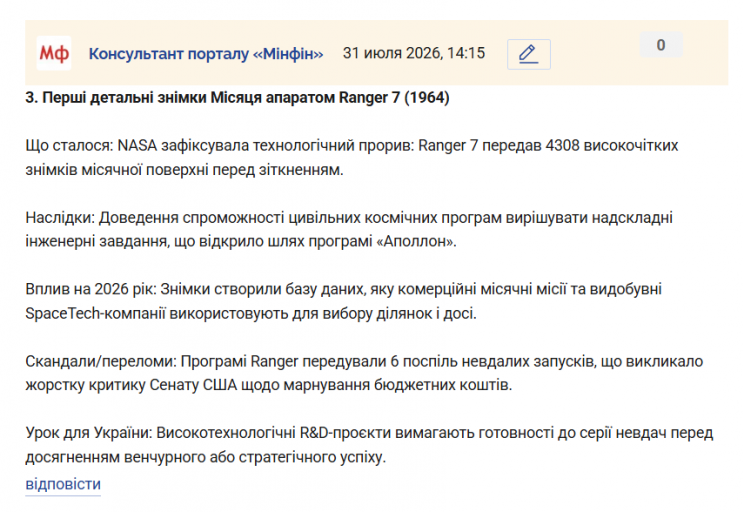Click the comment rating counter showing 0

[661, 45]
